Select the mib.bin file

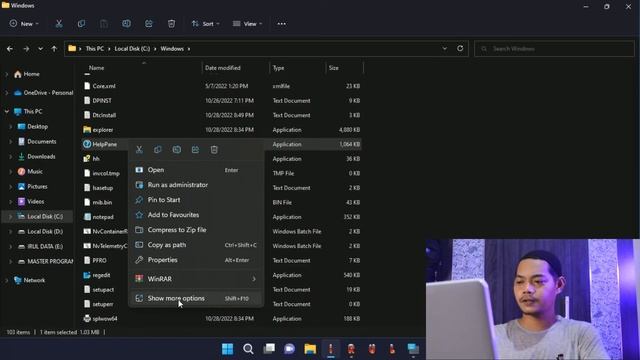click(102, 202)
